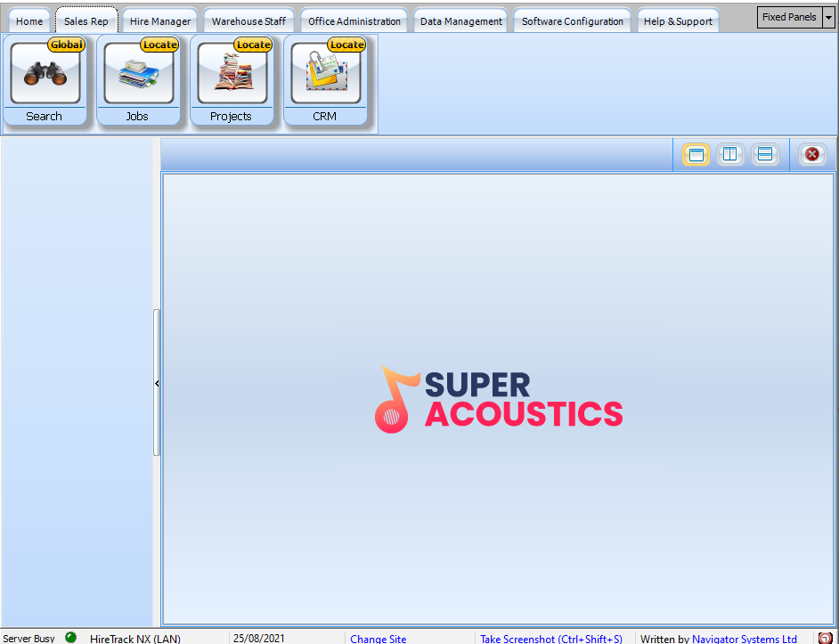Image resolution: width=839 pixels, height=644 pixels.
Task: Collapse the left side panel arrow
Action: click(x=157, y=383)
